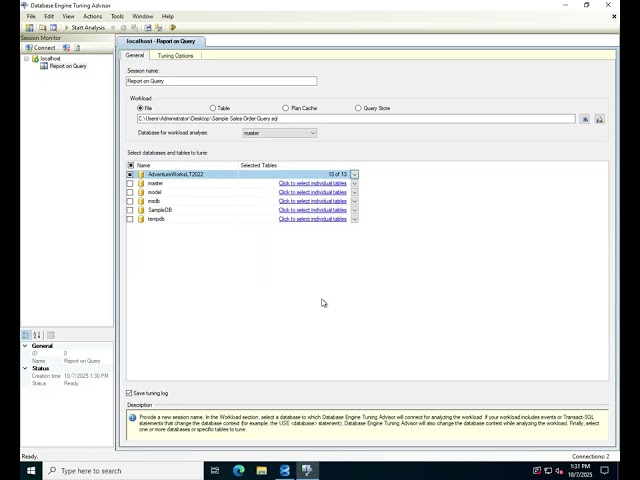This screenshot has height=480, width=640.
Task: Click the disabled Stop Analysis icon
Action: [113, 28]
